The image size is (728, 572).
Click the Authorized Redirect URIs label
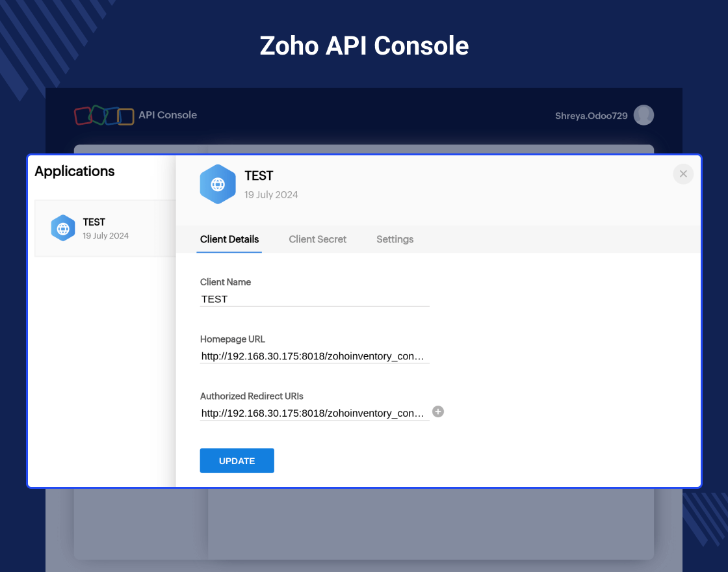[x=252, y=396]
